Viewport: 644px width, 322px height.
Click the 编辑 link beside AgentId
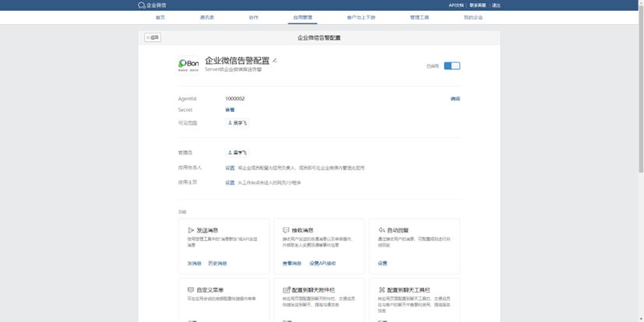pos(455,99)
